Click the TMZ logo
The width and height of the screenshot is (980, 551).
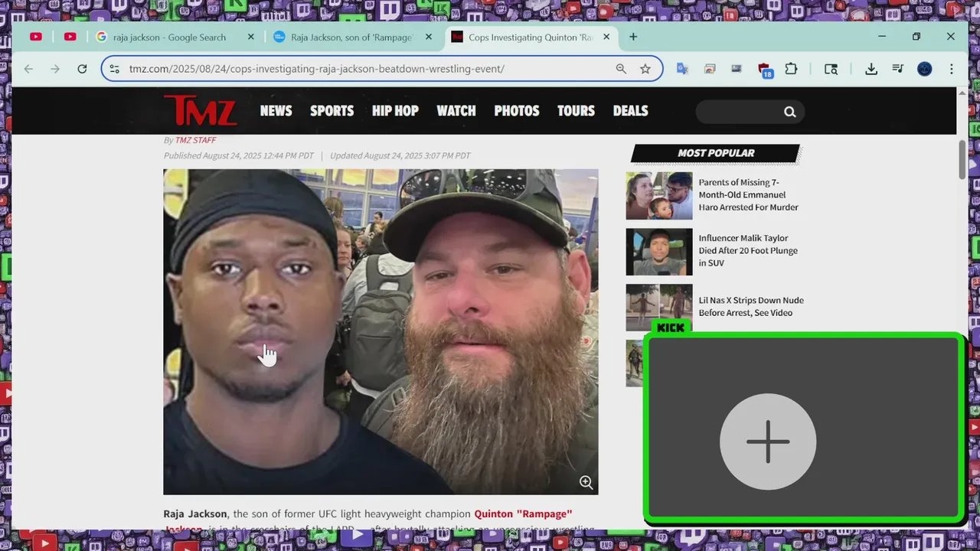[200, 110]
